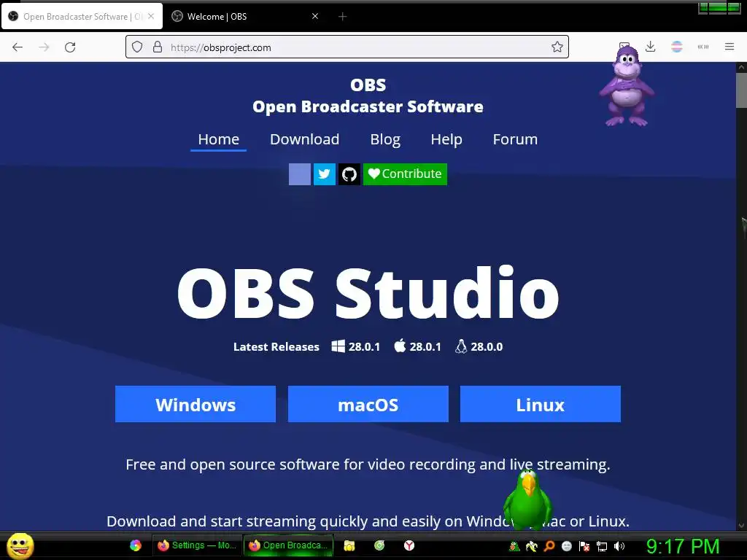Open the file folder taskbar icon
Viewport: 747px width, 560px height.
(349, 545)
